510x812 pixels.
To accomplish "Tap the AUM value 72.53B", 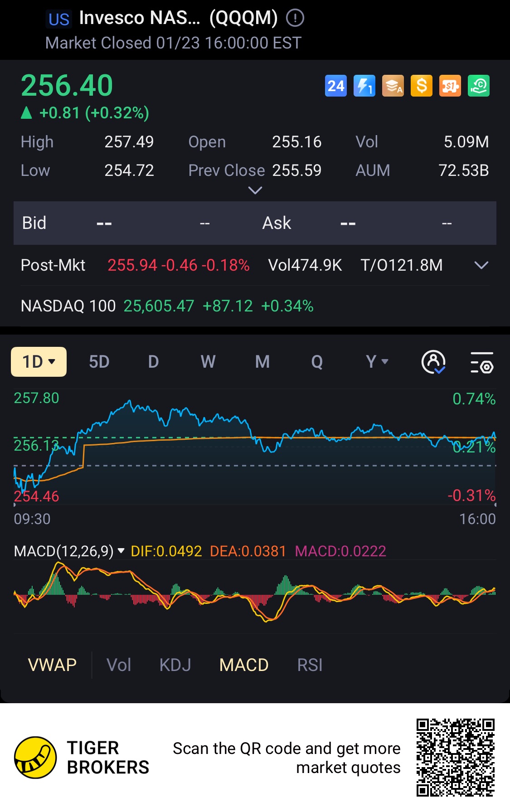I will tap(464, 170).
